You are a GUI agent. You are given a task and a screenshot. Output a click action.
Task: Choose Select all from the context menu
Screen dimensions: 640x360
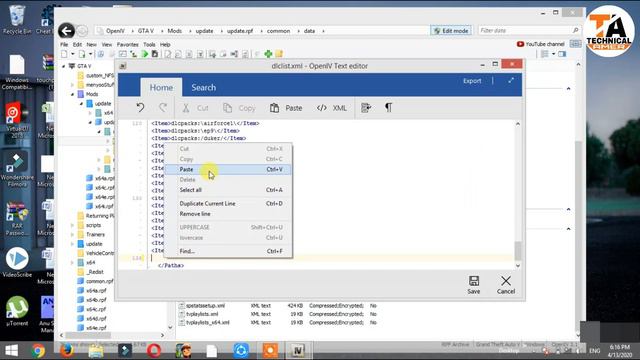tap(229, 190)
